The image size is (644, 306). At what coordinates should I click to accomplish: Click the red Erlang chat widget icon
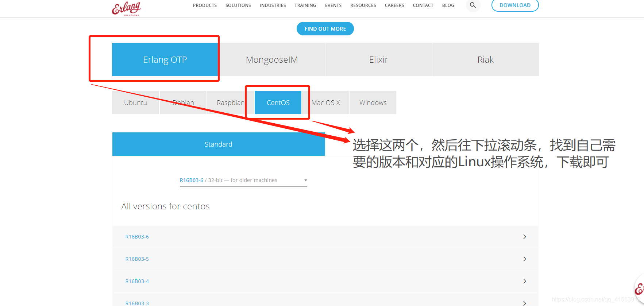[x=639, y=289]
